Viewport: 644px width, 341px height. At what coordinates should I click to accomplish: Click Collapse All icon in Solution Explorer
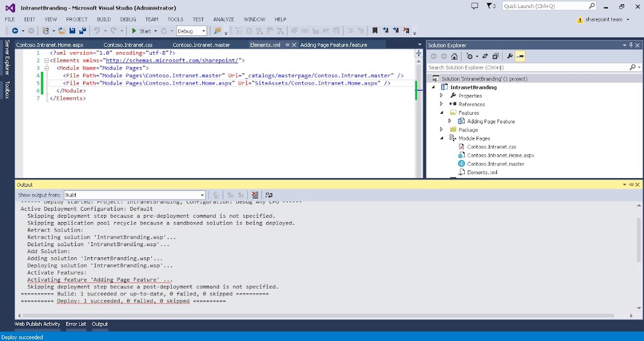[x=495, y=56]
